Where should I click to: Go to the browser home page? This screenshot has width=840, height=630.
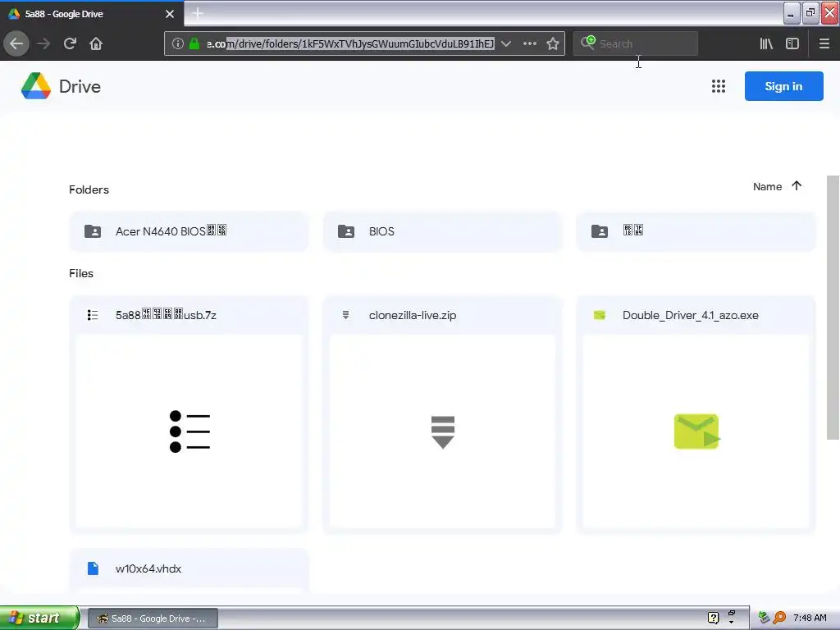[x=96, y=43]
